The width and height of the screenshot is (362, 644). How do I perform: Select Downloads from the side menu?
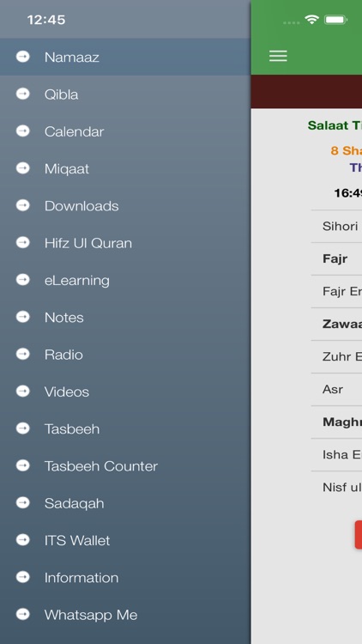(125, 206)
